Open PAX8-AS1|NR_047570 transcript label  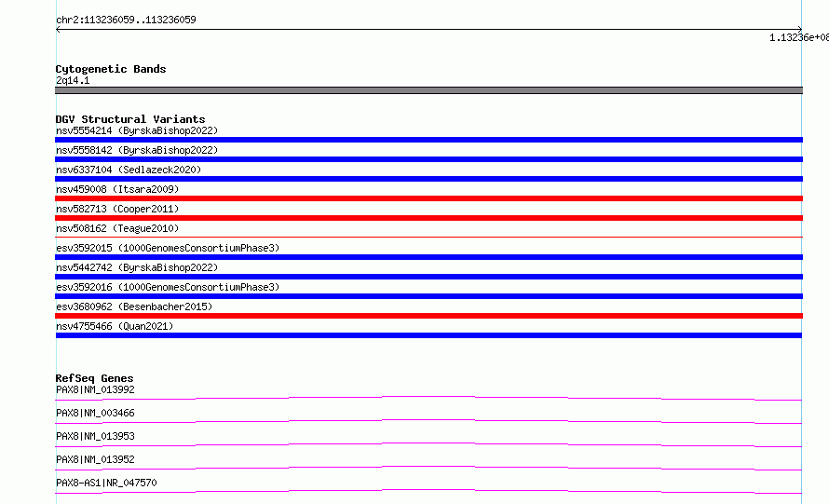pos(106,483)
